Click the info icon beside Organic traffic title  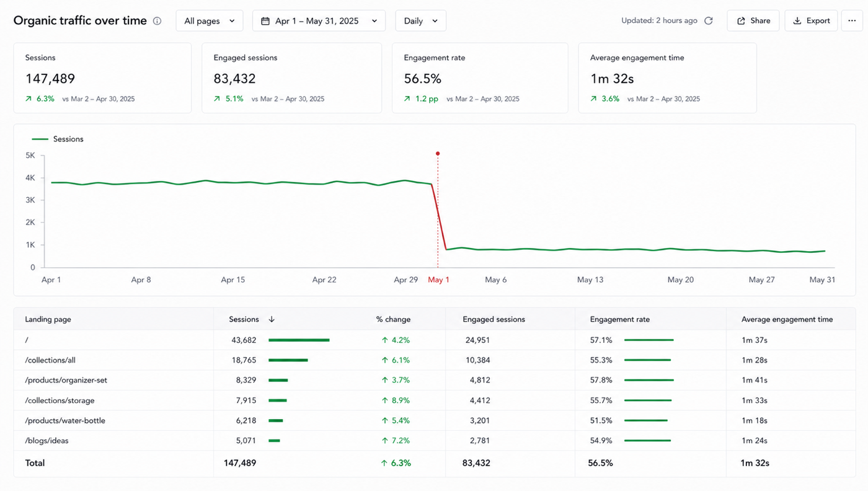157,21
